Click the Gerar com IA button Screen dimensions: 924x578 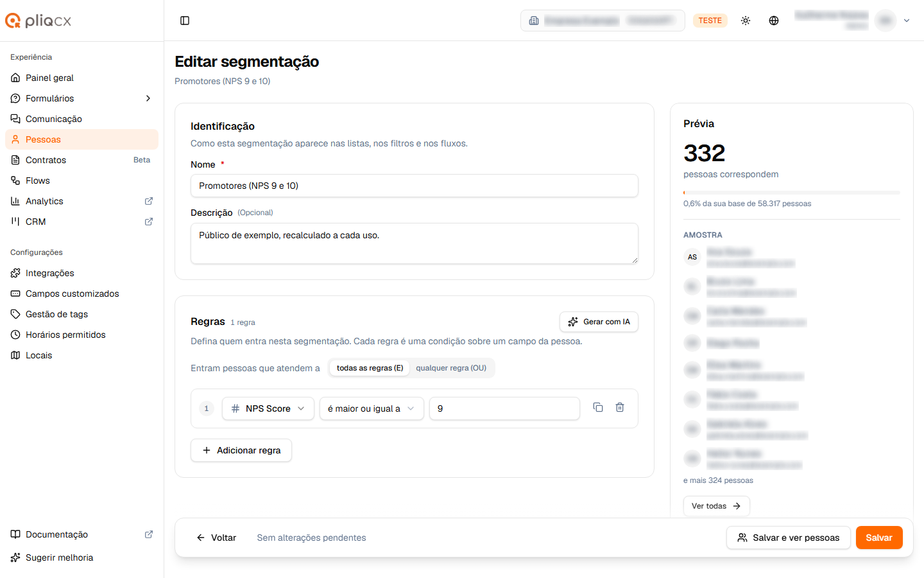tap(599, 322)
